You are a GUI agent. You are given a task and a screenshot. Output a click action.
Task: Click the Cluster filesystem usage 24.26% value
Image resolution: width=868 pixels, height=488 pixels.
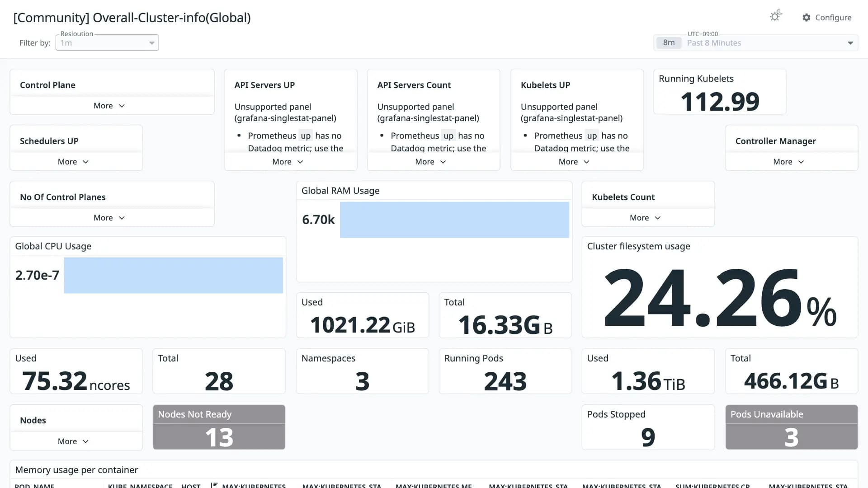coord(720,297)
